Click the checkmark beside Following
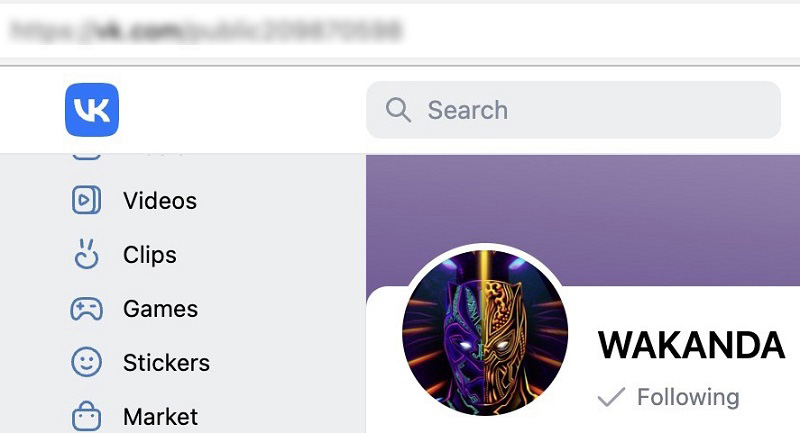 [611, 397]
